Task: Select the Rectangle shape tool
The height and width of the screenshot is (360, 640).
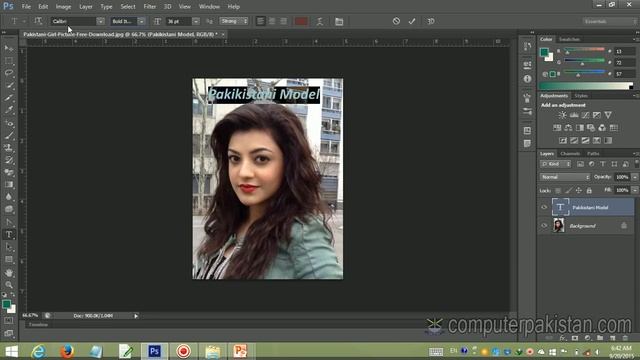Action: pos(9,260)
